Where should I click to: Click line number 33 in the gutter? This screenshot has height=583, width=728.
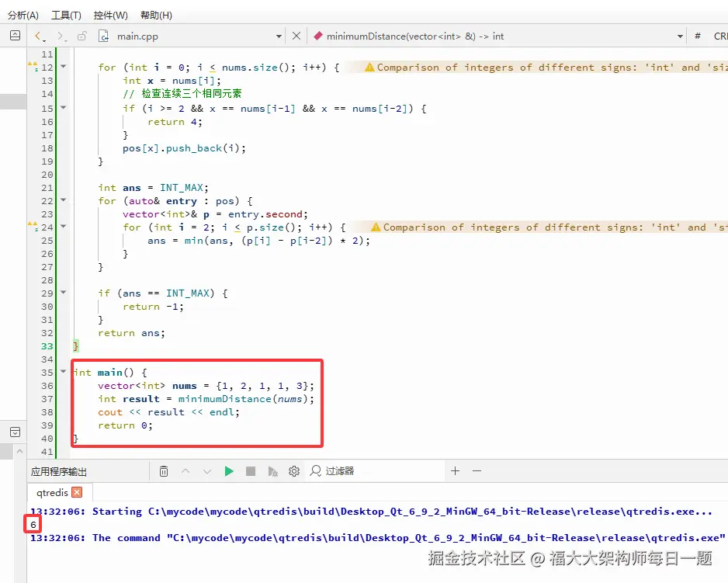click(x=47, y=346)
